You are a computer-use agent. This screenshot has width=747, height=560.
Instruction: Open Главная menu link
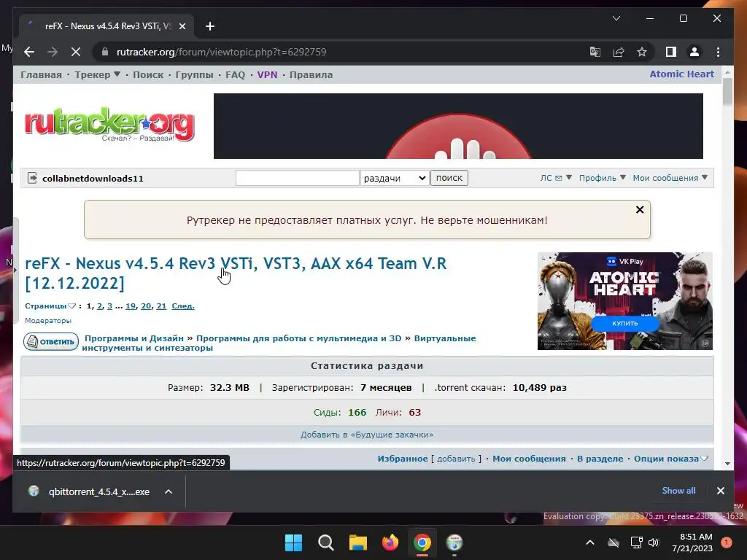[x=41, y=75]
